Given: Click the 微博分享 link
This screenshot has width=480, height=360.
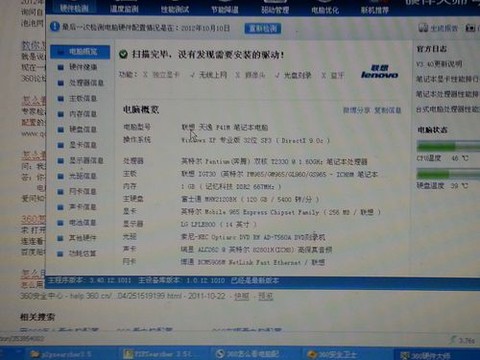Looking at the screenshot, I should 357,110.
